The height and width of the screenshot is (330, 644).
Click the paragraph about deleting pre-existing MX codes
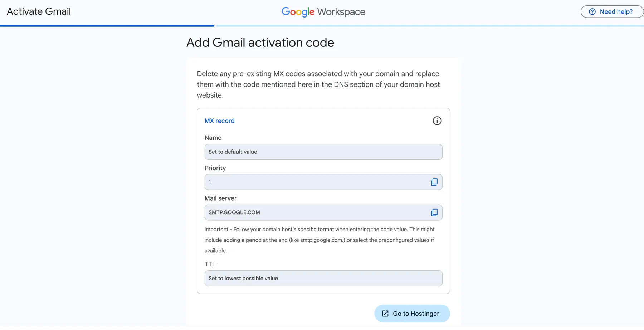point(318,84)
